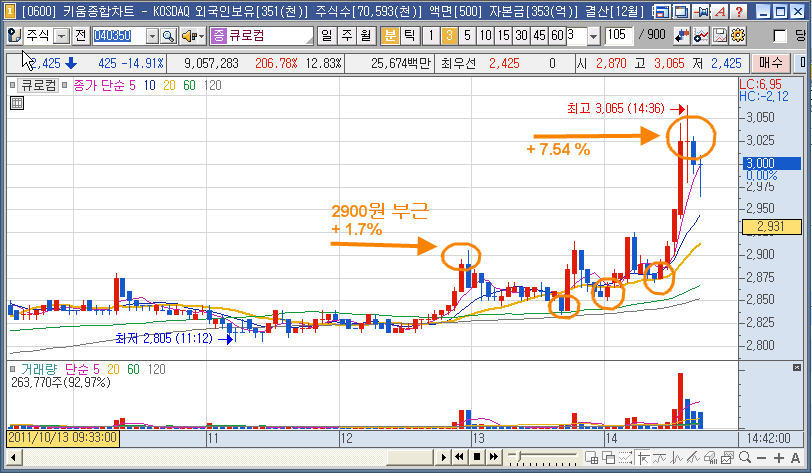Toggle the 큐로컴 series marker square

12,85
